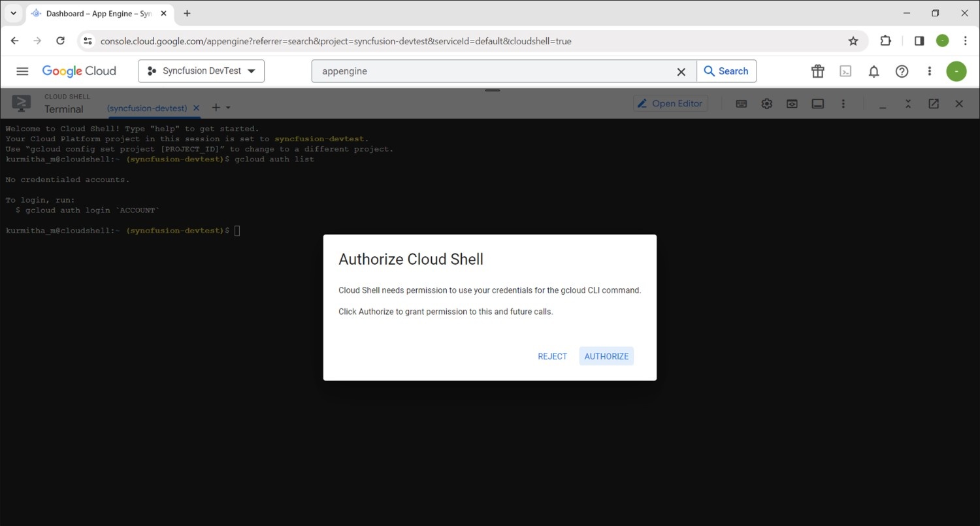Open Cloud Shell terminal settings gear
Image resolution: width=980 pixels, height=526 pixels.
pos(766,104)
